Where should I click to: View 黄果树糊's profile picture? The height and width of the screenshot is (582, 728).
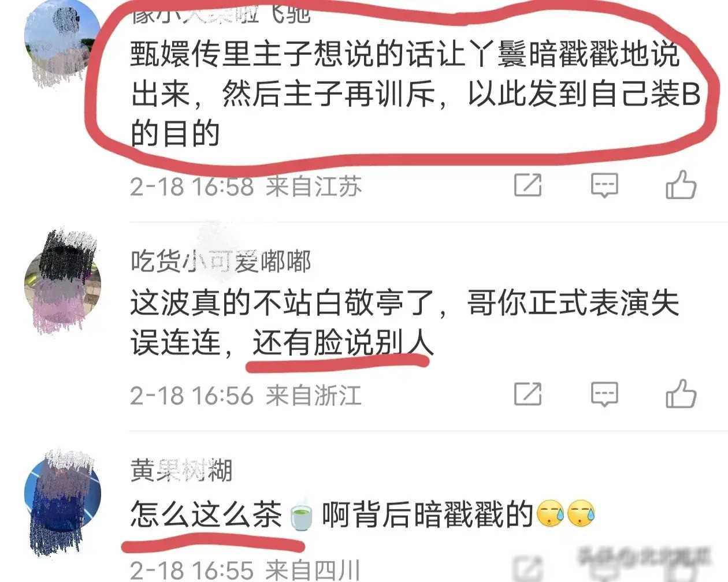62,494
